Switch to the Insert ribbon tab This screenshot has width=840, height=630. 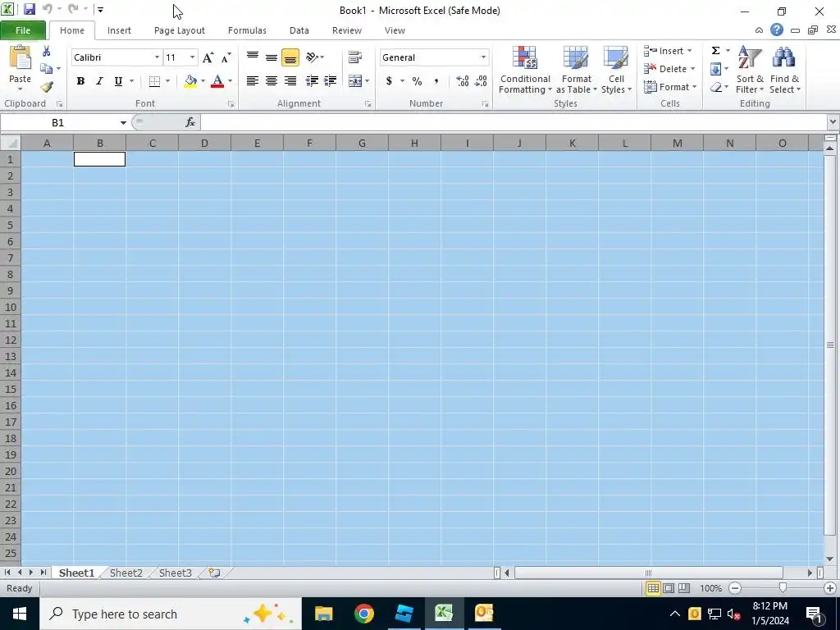pos(119,30)
